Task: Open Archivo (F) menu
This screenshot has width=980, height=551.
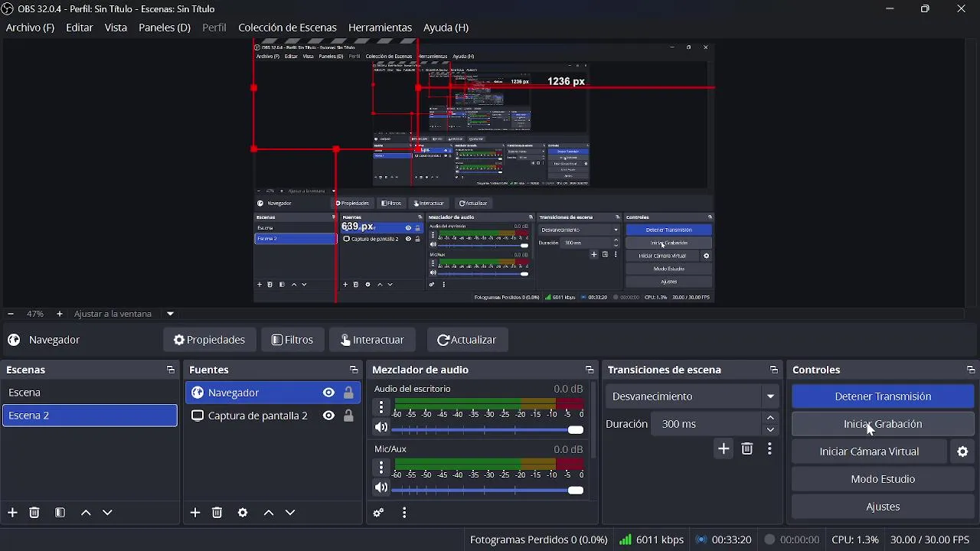Action: coord(30,28)
